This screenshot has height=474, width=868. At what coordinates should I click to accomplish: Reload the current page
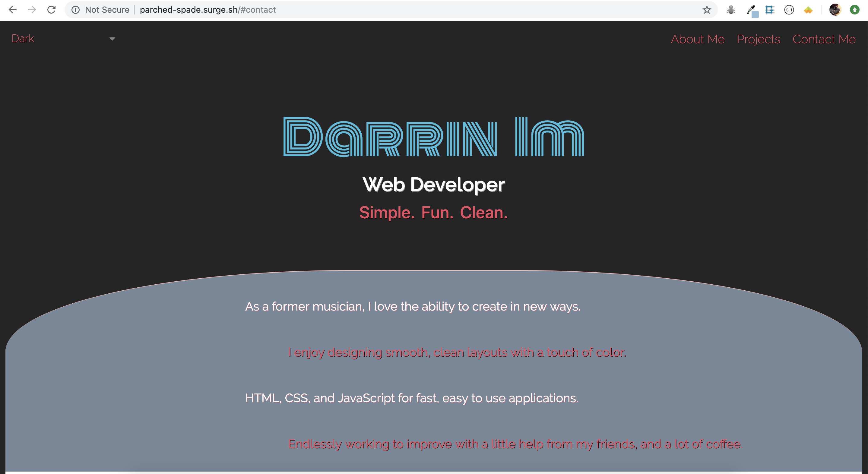tap(52, 10)
